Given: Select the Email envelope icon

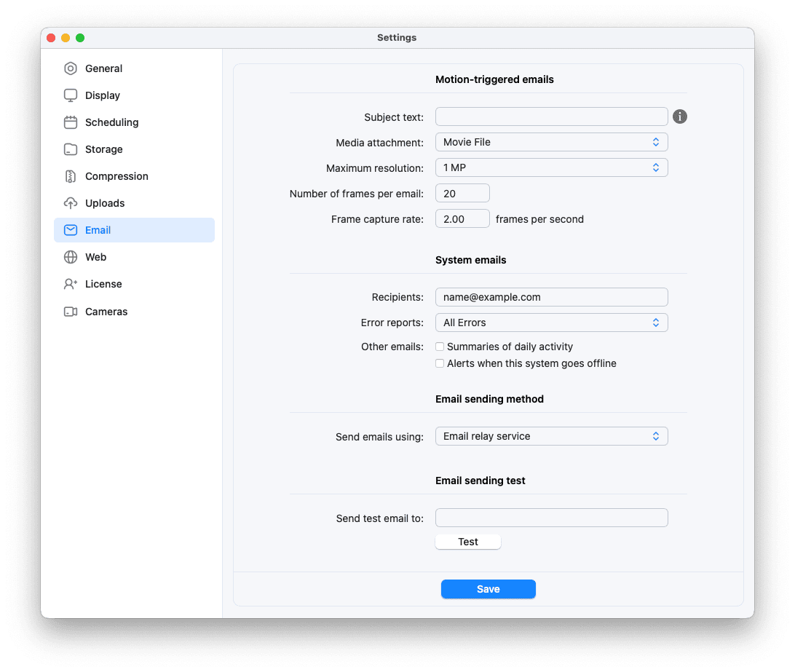Looking at the screenshot, I should point(70,229).
